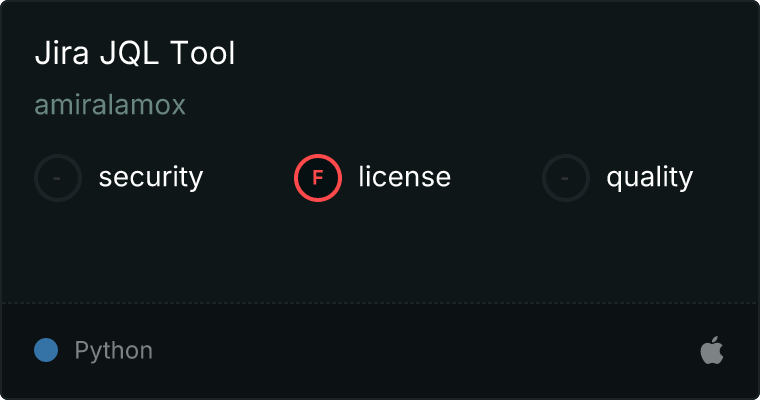Select the security label text
The width and height of the screenshot is (760, 400).
[x=150, y=178]
